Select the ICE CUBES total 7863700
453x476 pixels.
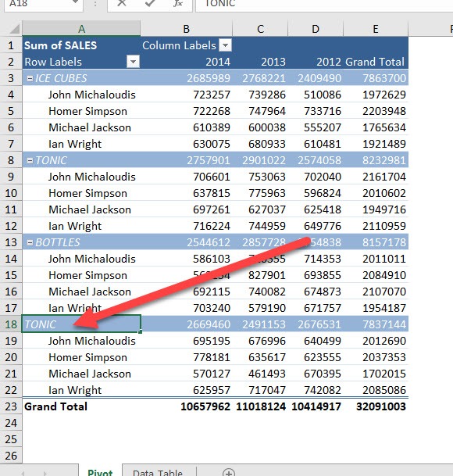coord(376,78)
